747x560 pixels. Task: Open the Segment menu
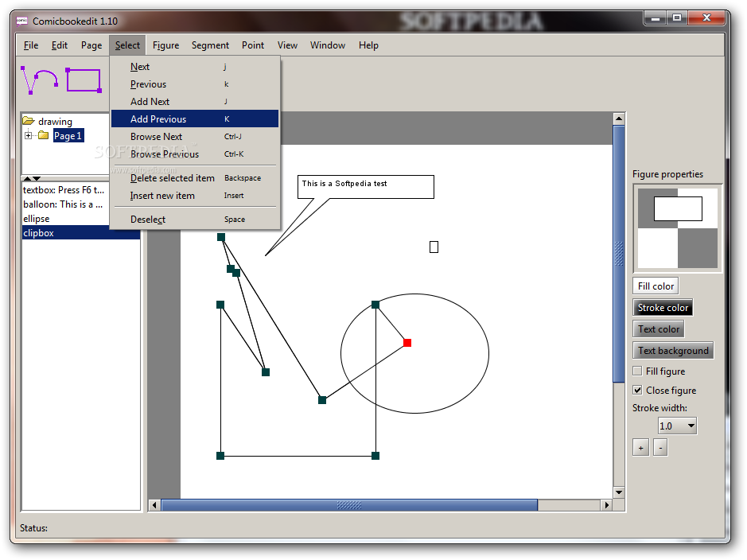coord(210,45)
